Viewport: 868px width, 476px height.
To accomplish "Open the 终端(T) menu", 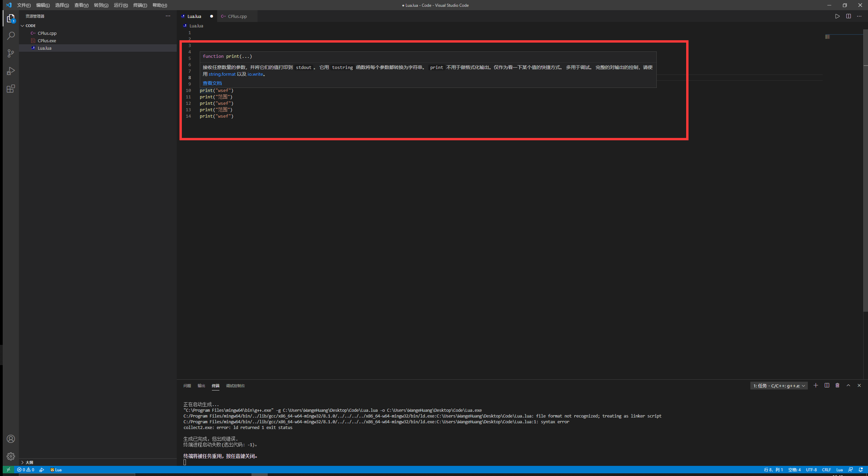I will [140, 5].
